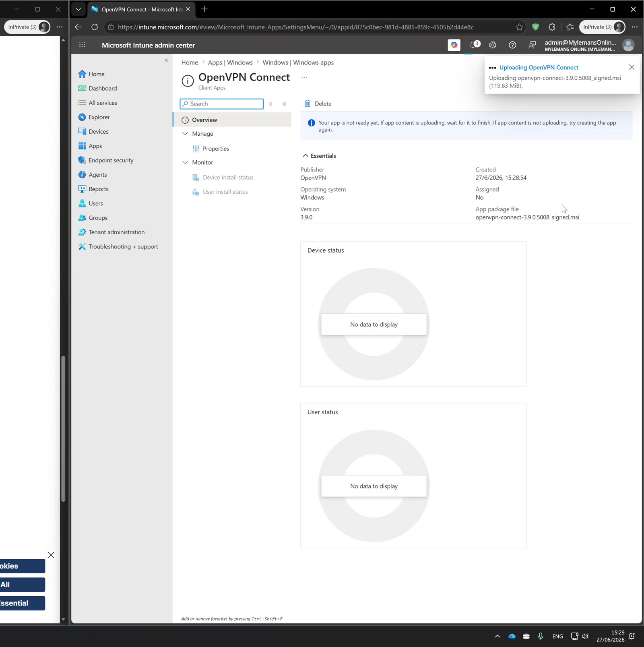Click the browser address bar URL
Screen dimensions: 644x647
pos(295,27)
